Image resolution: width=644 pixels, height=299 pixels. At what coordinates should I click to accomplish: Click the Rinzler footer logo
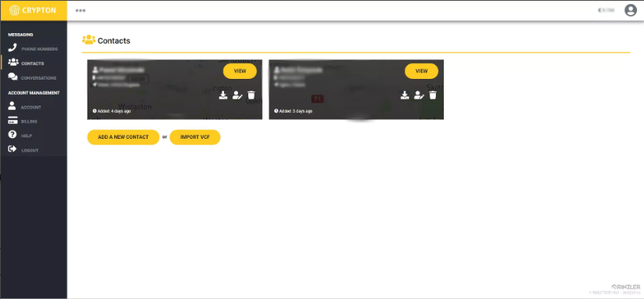click(626, 287)
